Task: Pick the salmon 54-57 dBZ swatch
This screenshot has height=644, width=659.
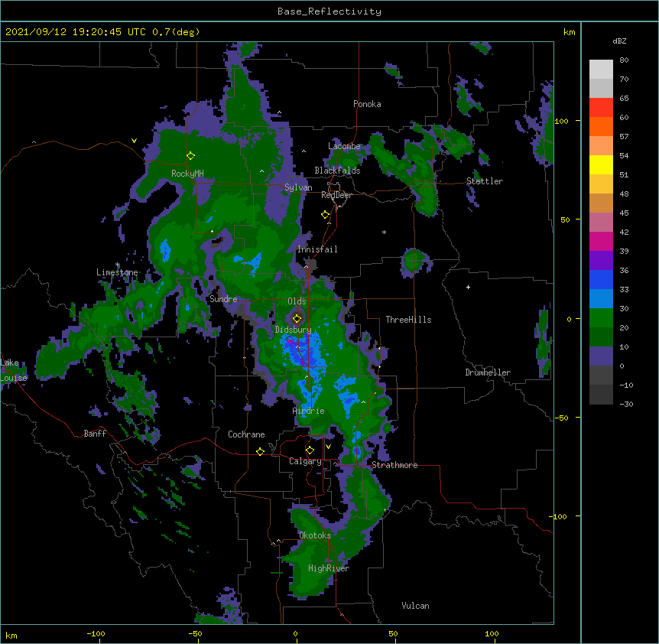Action: pyautogui.click(x=601, y=146)
